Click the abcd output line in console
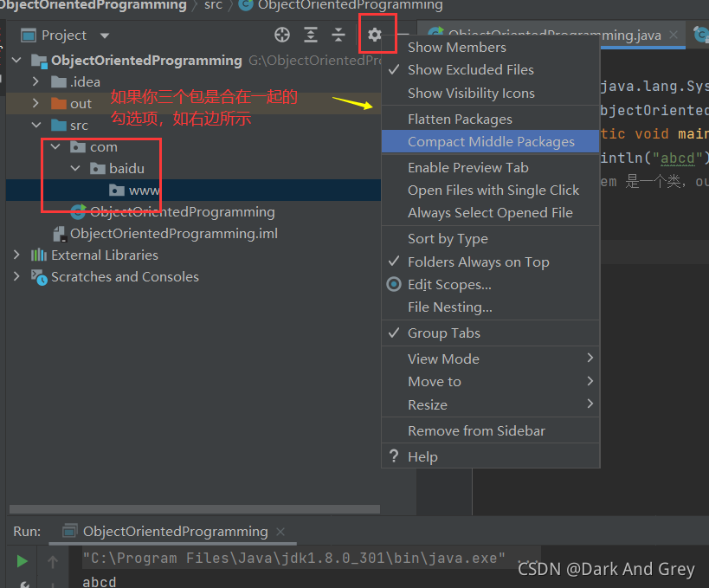 [x=100, y=582]
